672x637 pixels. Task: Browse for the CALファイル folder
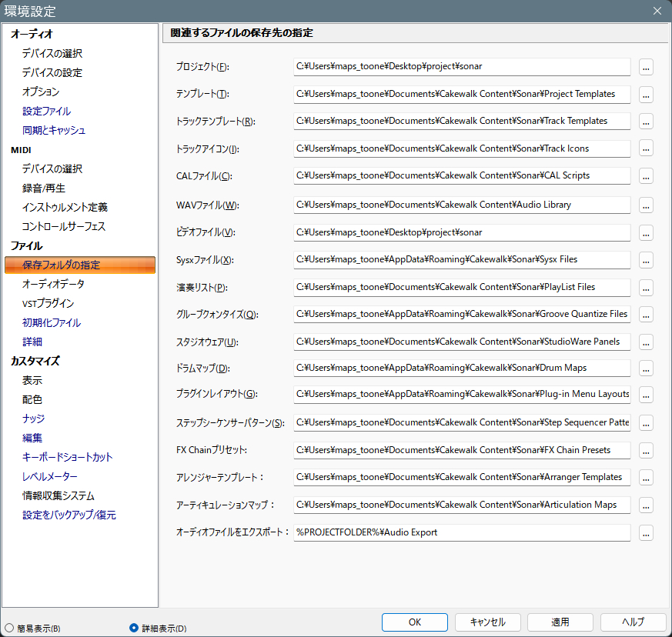coord(646,176)
